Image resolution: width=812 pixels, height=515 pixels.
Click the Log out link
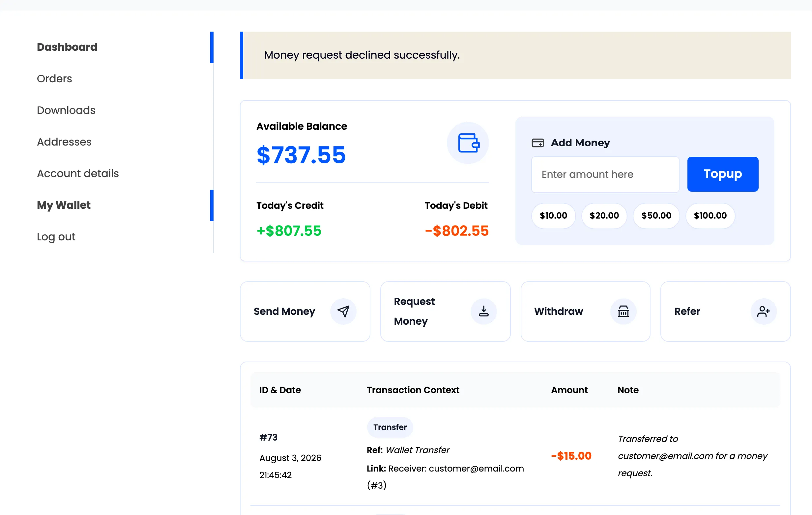click(x=56, y=237)
